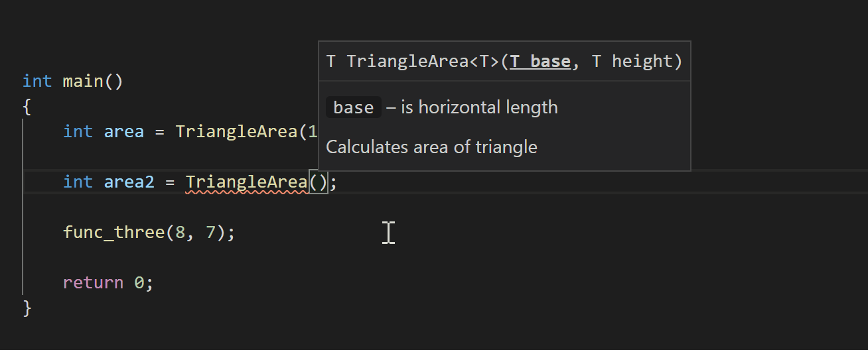
Task: Click the TriangleArea call on the area line
Action: pos(236,132)
